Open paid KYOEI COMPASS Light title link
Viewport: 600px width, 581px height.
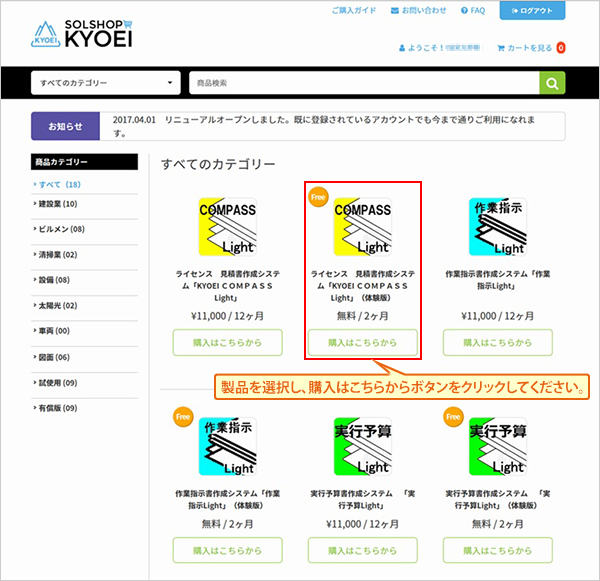pos(227,286)
